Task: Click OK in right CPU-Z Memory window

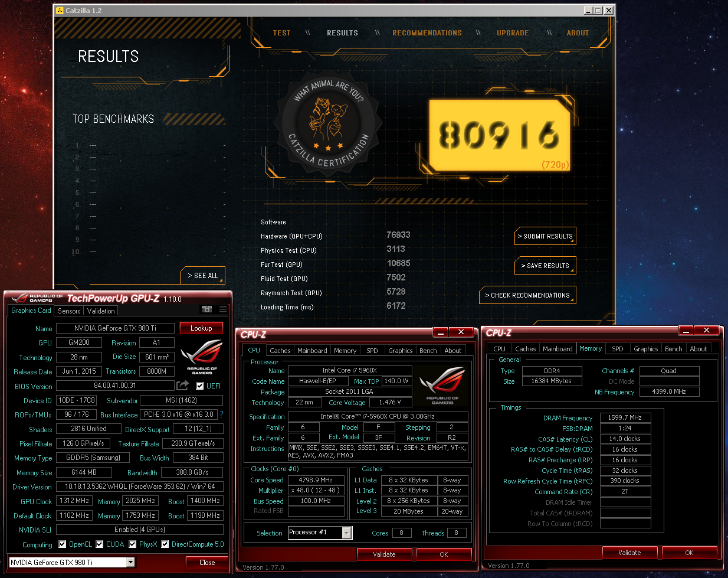Action: click(x=689, y=553)
